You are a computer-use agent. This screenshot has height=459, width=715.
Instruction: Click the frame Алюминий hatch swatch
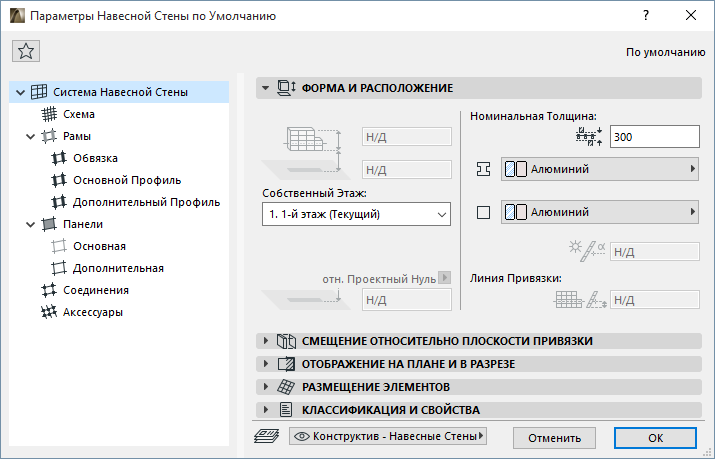click(x=516, y=169)
